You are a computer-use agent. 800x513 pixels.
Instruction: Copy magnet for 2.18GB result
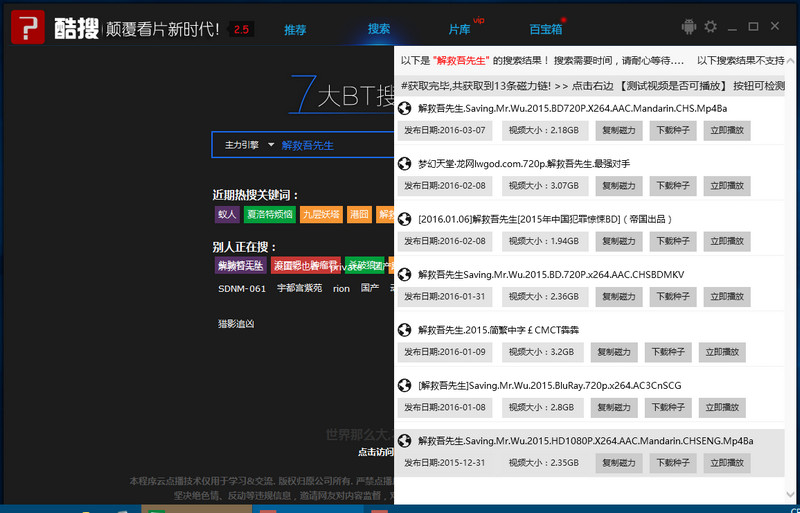619,131
